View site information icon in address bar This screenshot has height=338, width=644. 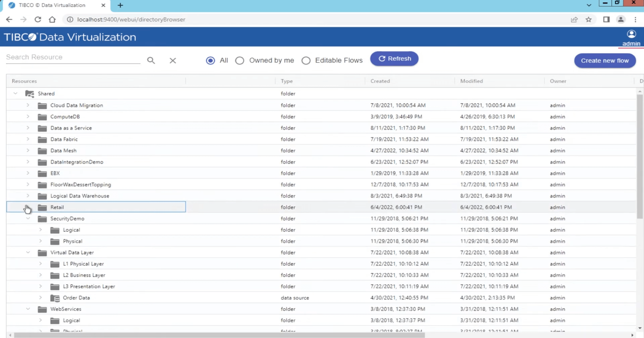tap(70, 20)
